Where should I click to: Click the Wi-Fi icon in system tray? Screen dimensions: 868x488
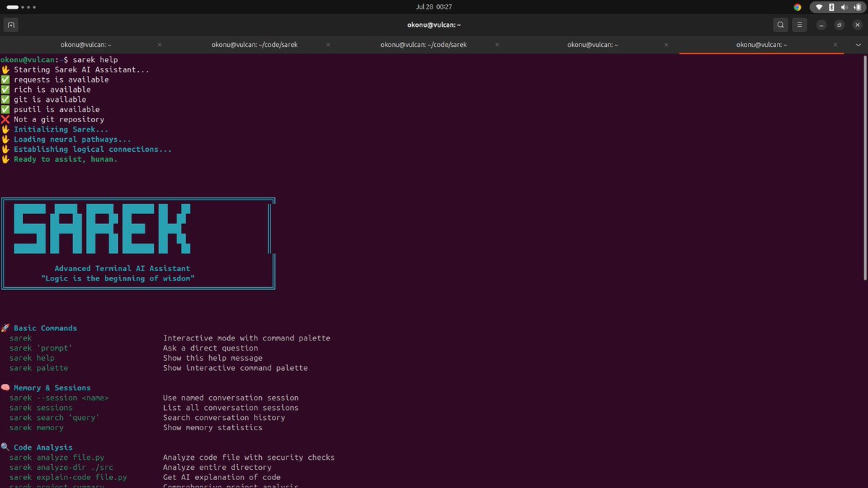point(820,7)
